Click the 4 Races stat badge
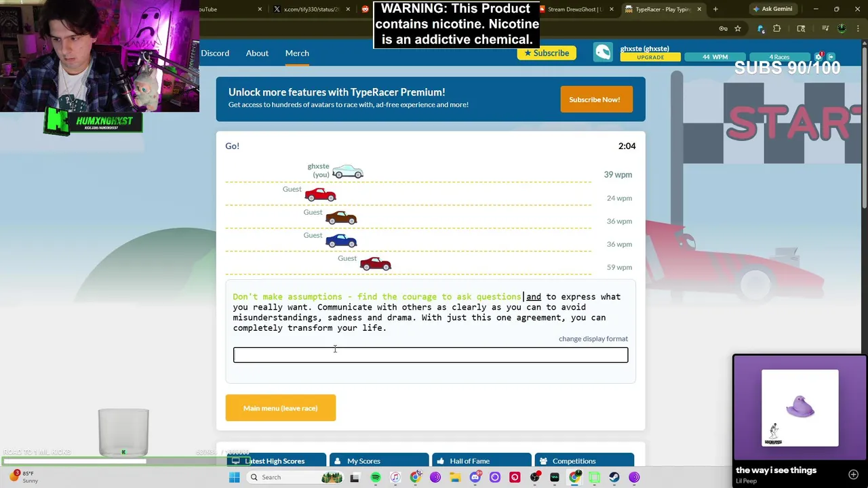The width and height of the screenshot is (868, 488). coord(779,57)
